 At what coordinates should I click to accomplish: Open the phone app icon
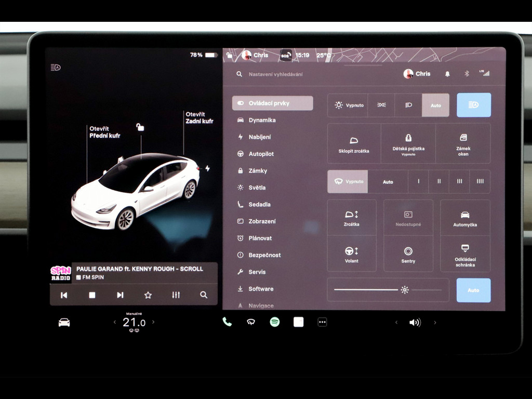(x=227, y=322)
